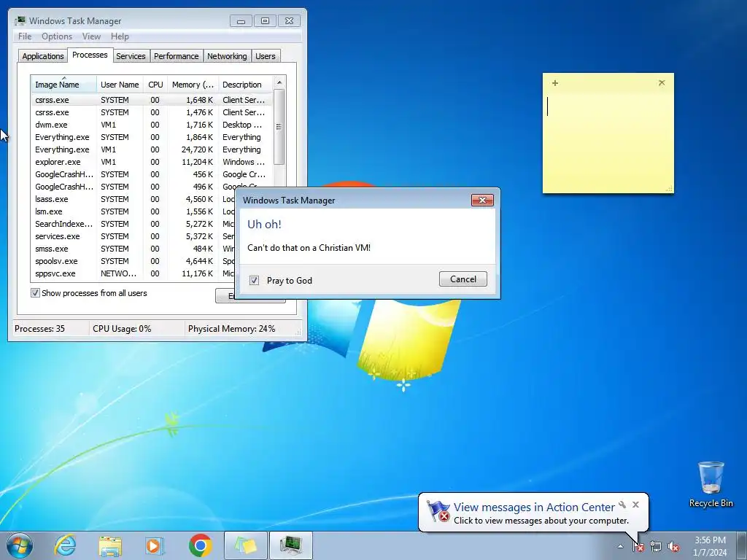Switch to the Performance tab
747x560 pixels.
tap(176, 56)
